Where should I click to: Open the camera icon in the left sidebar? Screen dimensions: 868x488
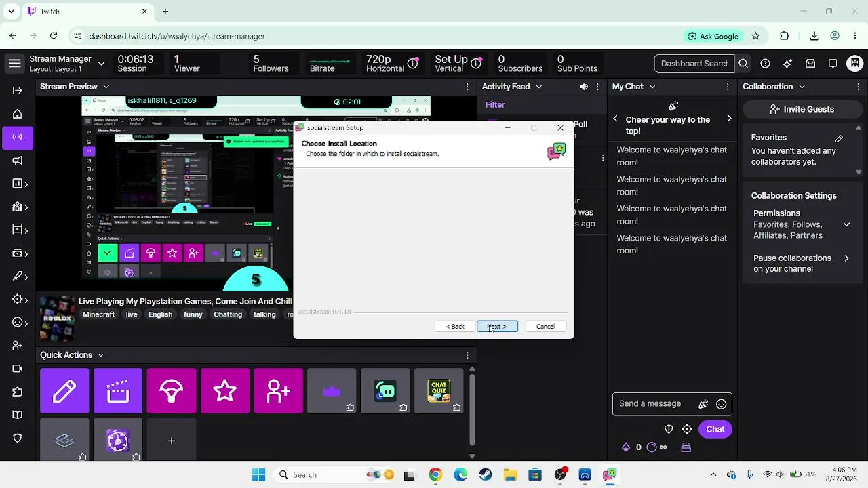click(18, 369)
